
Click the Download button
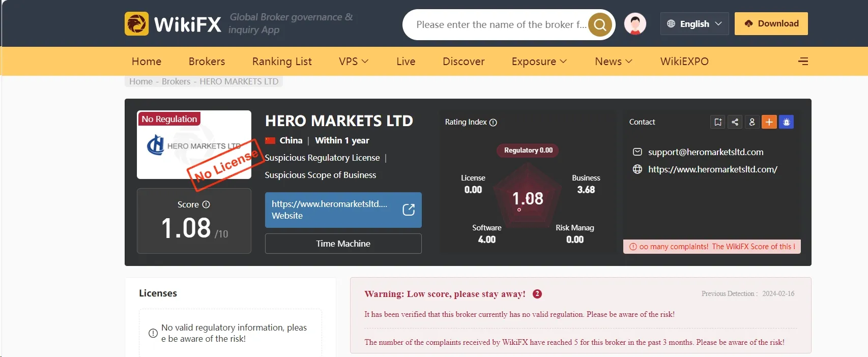click(771, 24)
